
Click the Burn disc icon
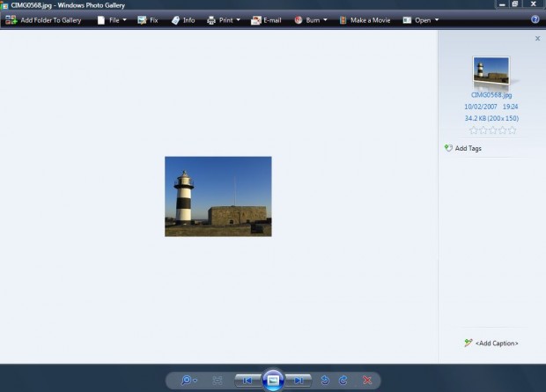pyautogui.click(x=299, y=20)
